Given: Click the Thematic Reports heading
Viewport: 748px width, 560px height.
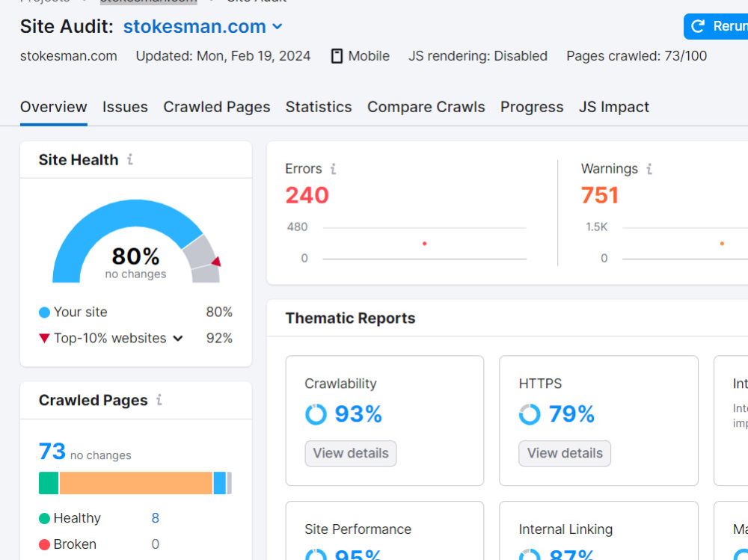Looking at the screenshot, I should (x=350, y=319).
